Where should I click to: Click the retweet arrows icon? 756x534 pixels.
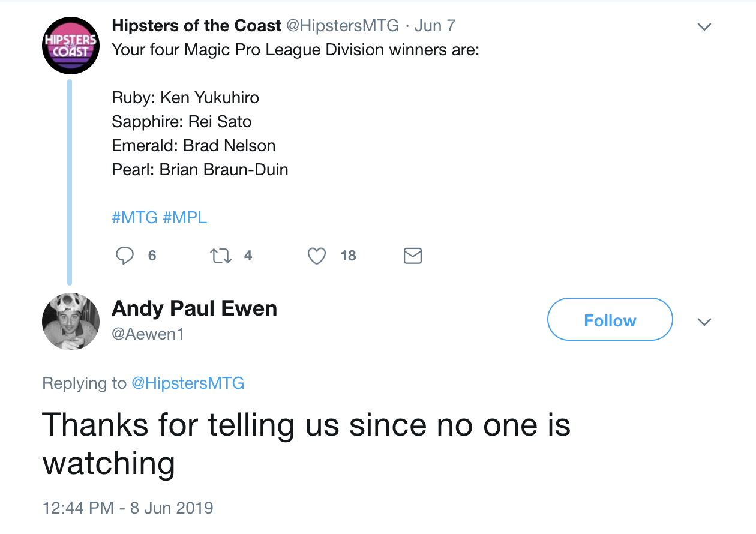220,256
